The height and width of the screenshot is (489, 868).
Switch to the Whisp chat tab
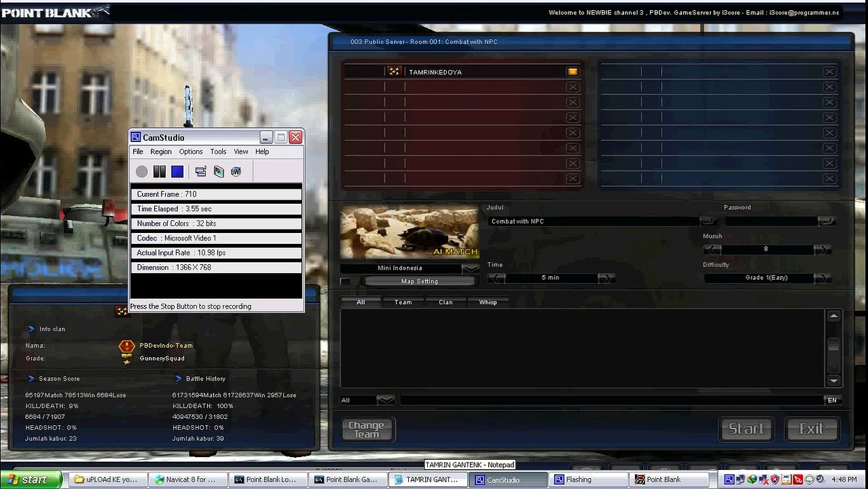coord(488,302)
